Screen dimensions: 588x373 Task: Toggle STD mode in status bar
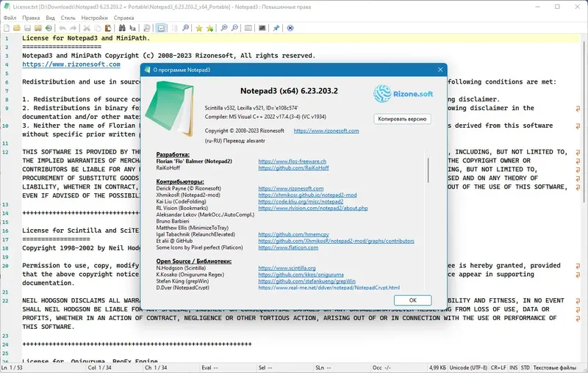pos(526,368)
